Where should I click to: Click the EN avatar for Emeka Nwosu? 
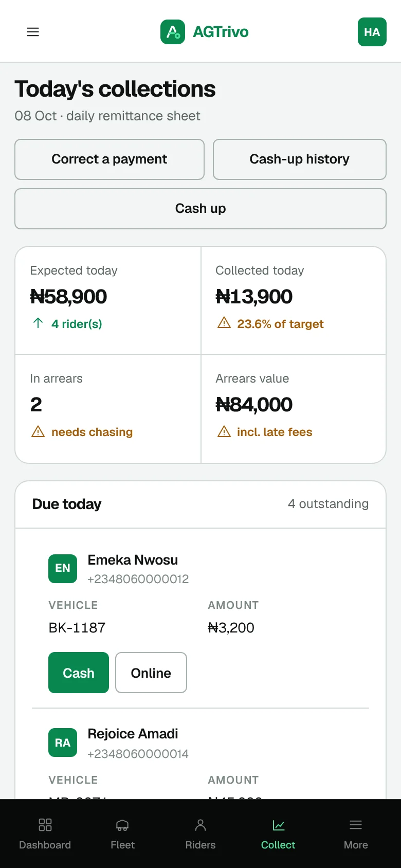click(x=63, y=569)
